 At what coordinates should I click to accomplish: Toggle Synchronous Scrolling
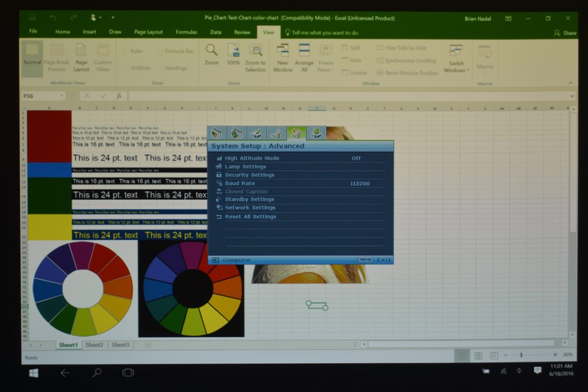pos(406,61)
